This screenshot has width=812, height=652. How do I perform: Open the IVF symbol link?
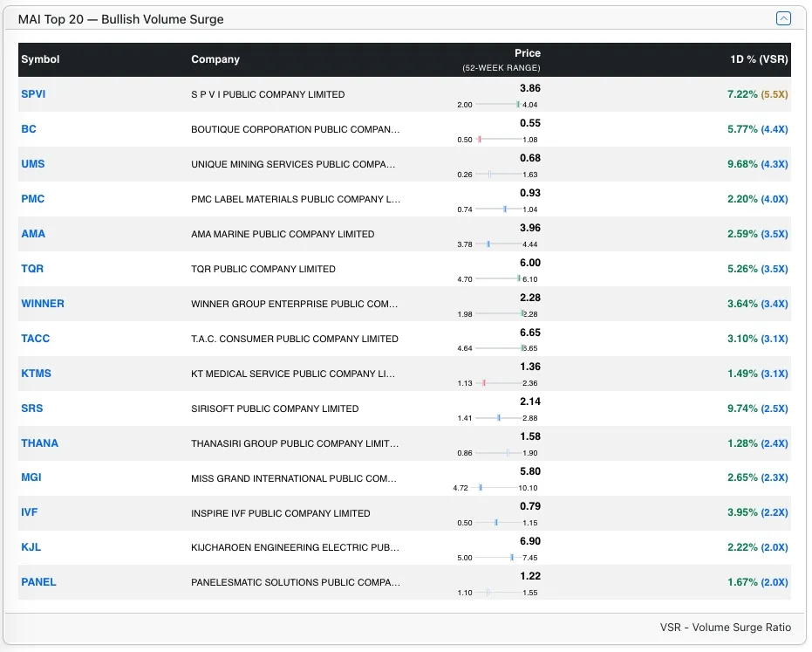coord(30,512)
